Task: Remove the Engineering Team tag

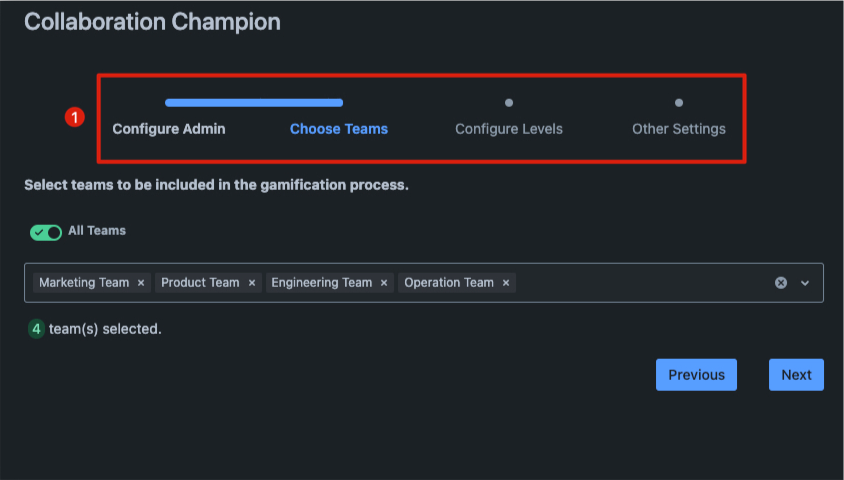Action: point(384,283)
